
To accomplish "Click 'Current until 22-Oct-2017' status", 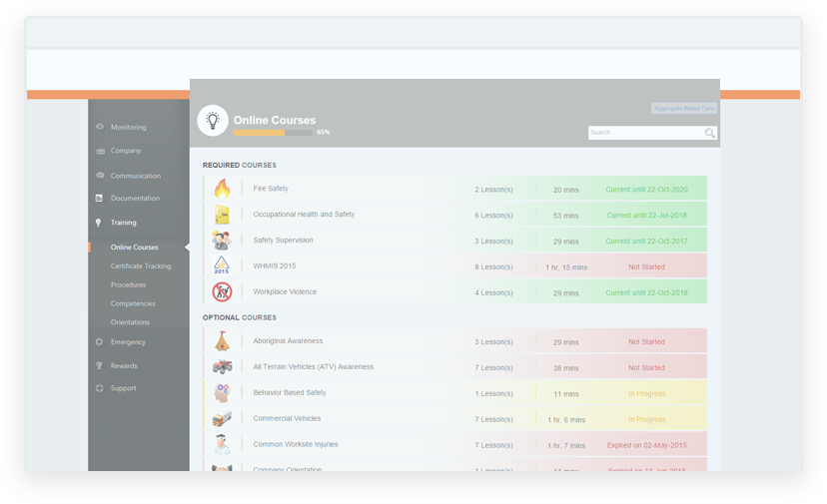I will (646, 241).
